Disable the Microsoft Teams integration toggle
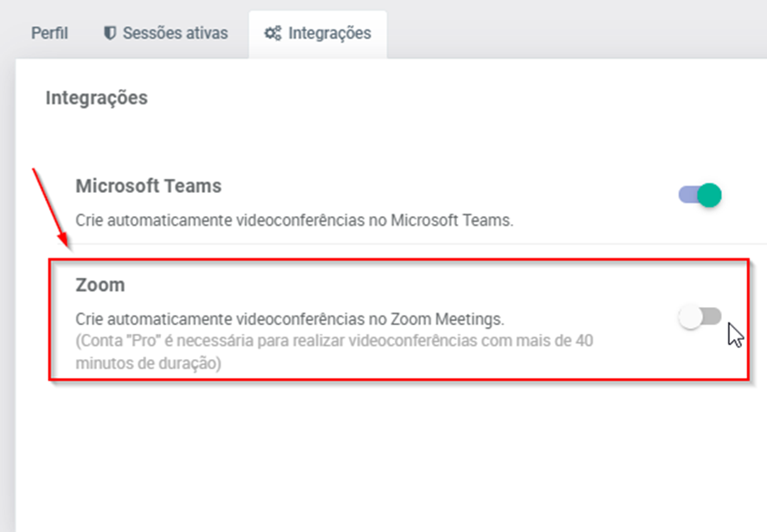The image size is (767, 532). tap(700, 195)
